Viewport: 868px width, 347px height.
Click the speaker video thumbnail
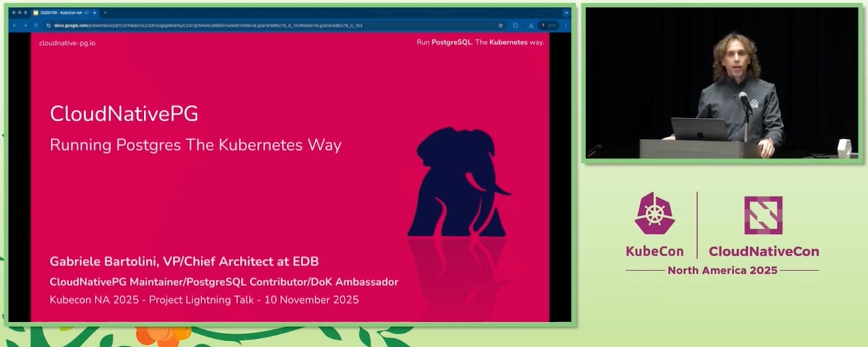pos(722,83)
